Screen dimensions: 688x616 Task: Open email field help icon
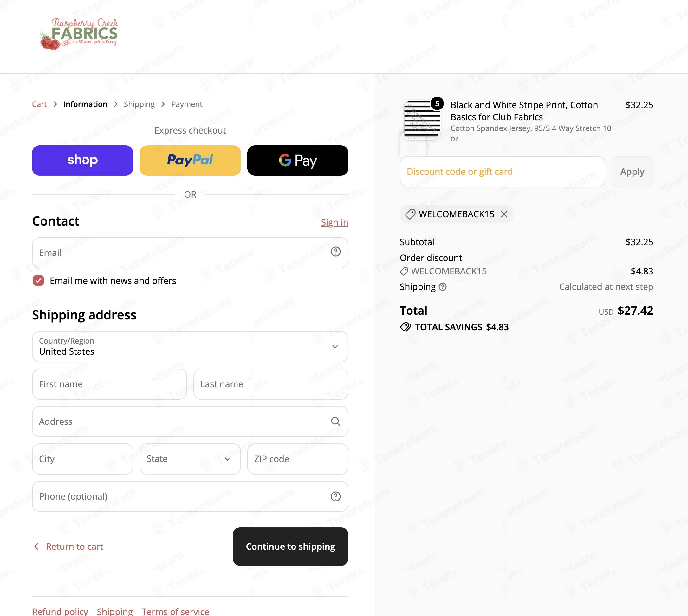[x=335, y=252]
